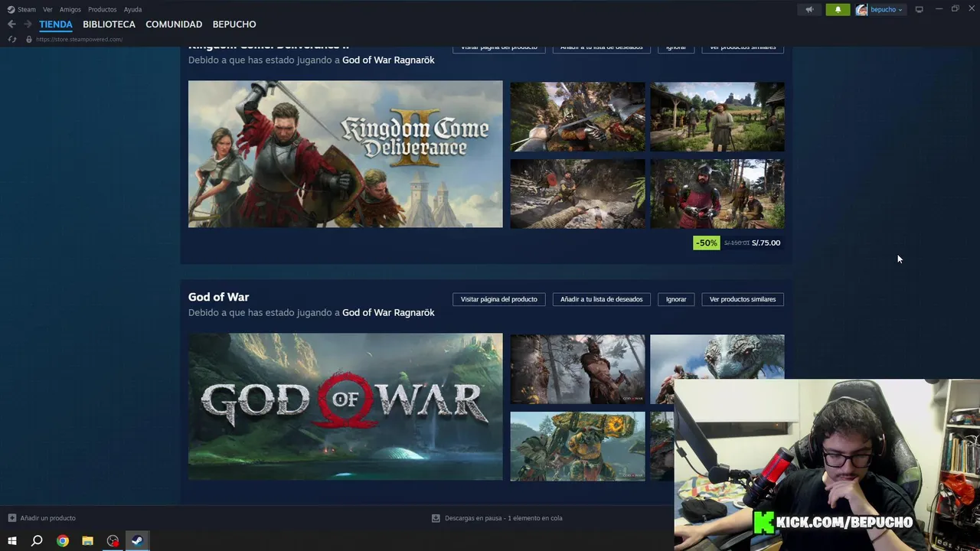The height and width of the screenshot is (551, 980).
Task: Open announcements via the megaphone icon
Action: (809, 9)
